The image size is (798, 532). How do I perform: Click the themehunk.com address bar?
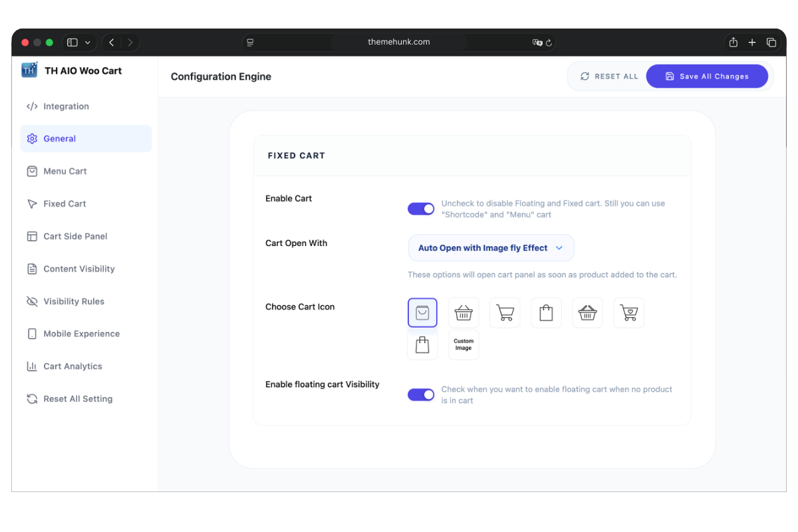[x=399, y=42]
